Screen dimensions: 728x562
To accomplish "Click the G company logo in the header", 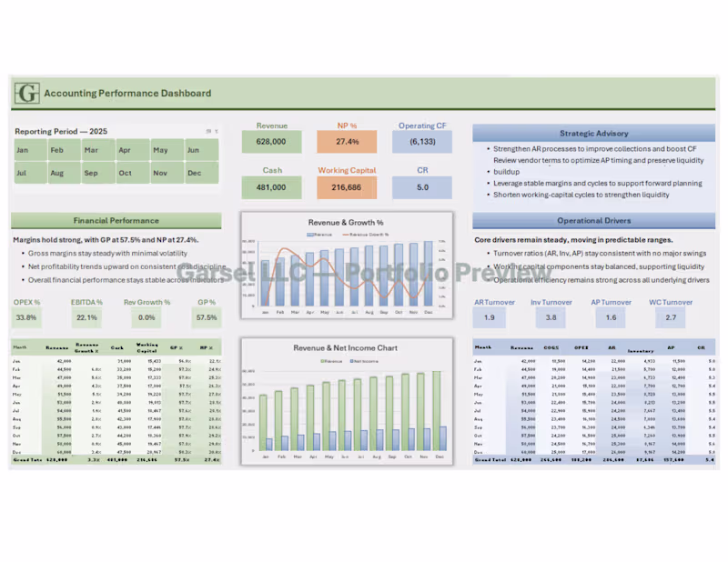I will click(25, 93).
